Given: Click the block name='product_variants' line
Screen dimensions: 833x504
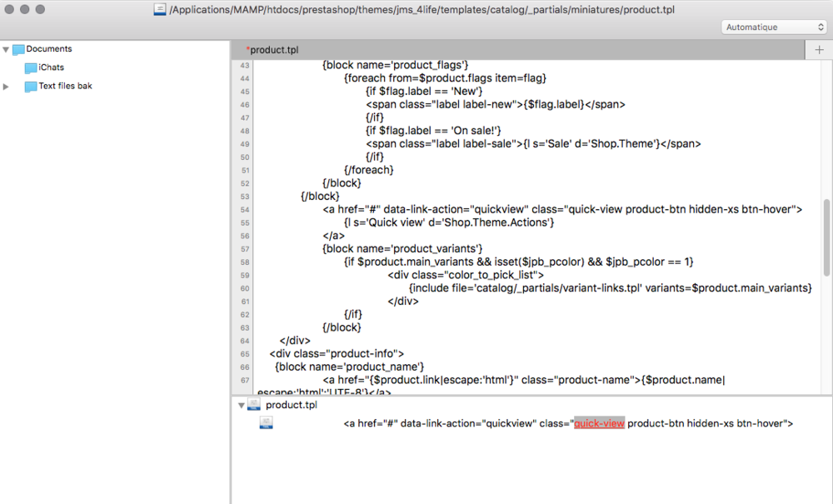Looking at the screenshot, I should 402,248.
